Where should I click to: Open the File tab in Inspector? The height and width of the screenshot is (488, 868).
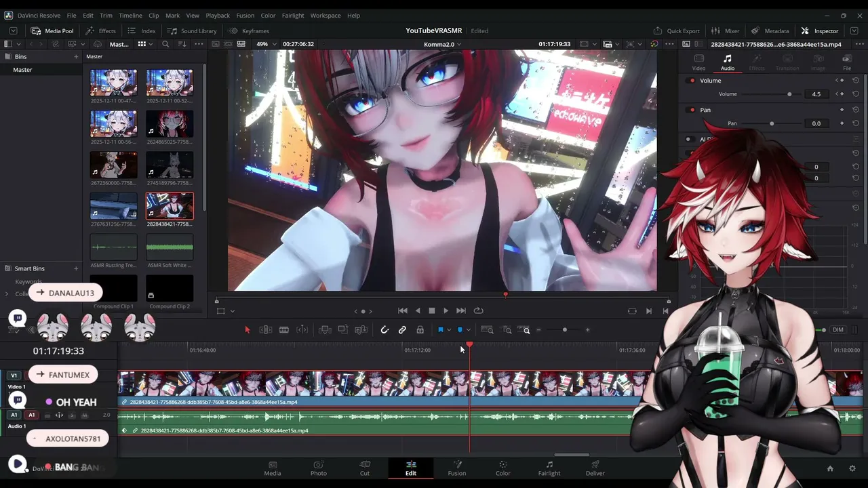coord(847,63)
